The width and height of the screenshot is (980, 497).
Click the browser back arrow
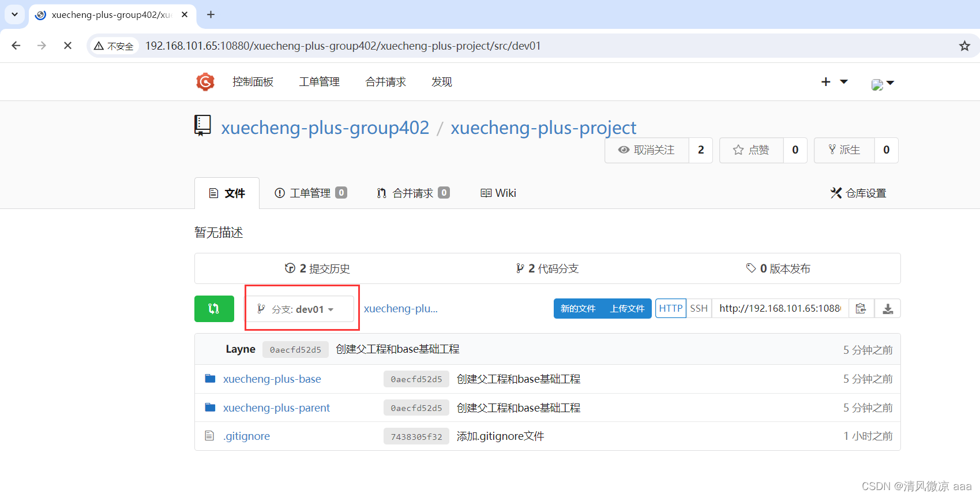click(16, 46)
